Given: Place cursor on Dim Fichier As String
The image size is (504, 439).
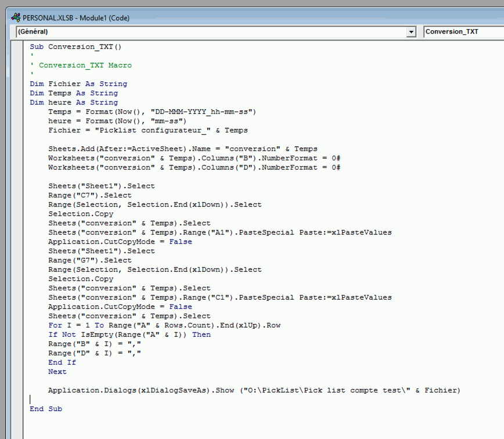Looking at the screenshot, I should [78, 84].
